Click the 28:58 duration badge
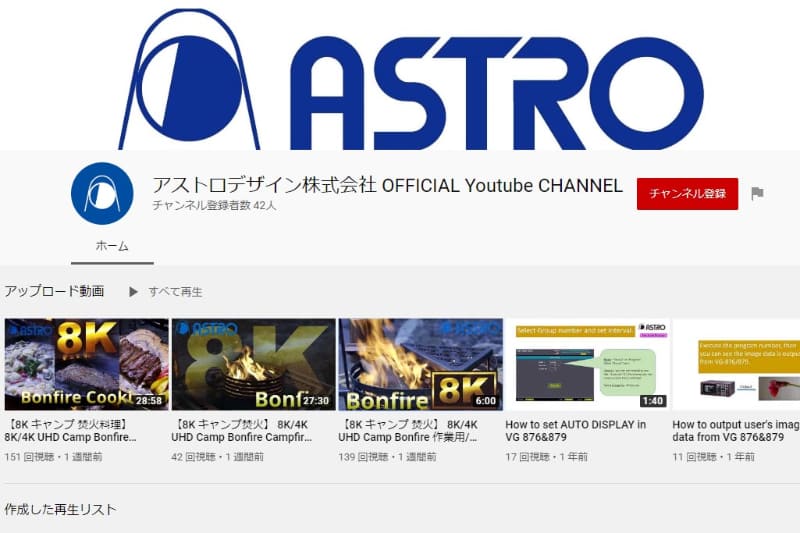800x533 pixels. (x=149, y=401)
